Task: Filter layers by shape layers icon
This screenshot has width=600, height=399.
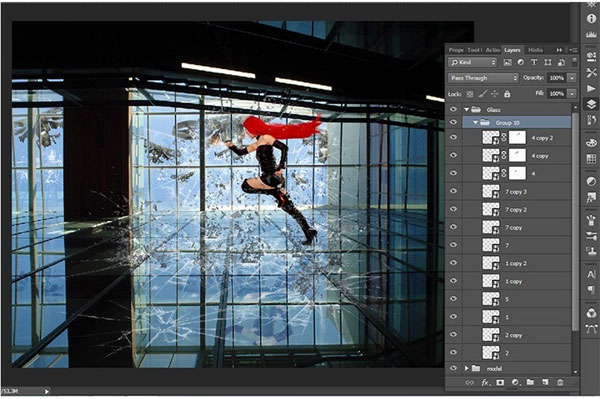Action: [548, 62]
